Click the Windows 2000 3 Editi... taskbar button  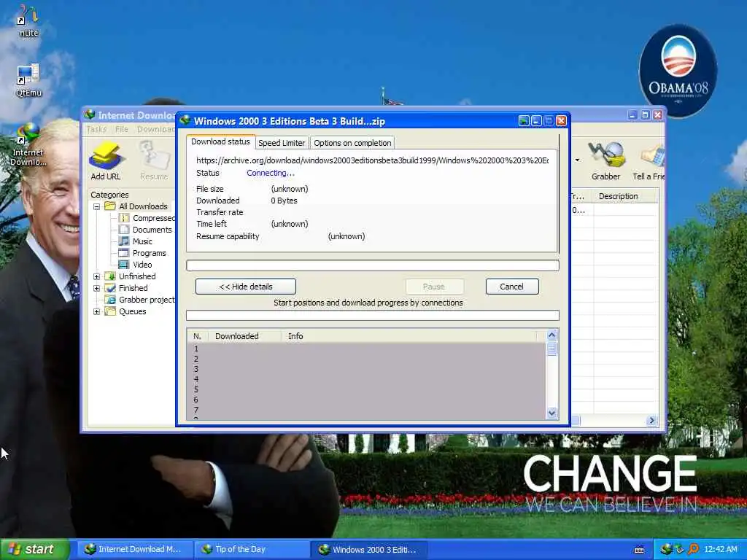pos(370,550)
